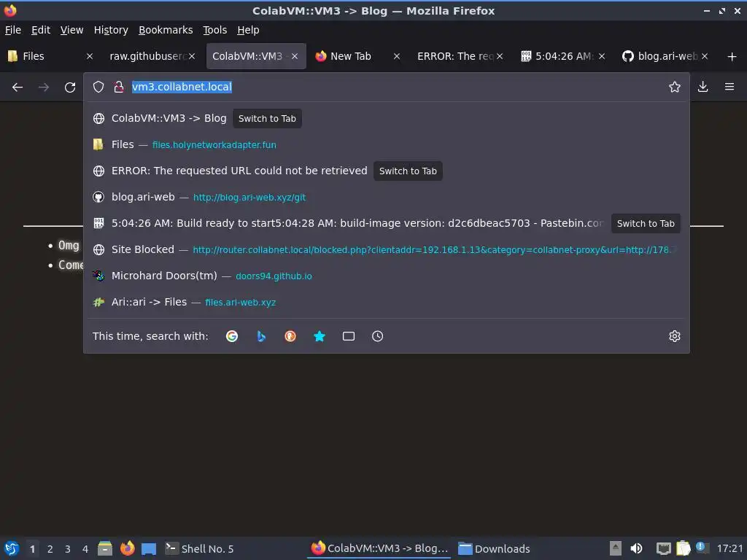Search this time with Bing
Image resolution: width=747 pixels, height=560 pixels.
pyautogui.click(x=261, y=336)
